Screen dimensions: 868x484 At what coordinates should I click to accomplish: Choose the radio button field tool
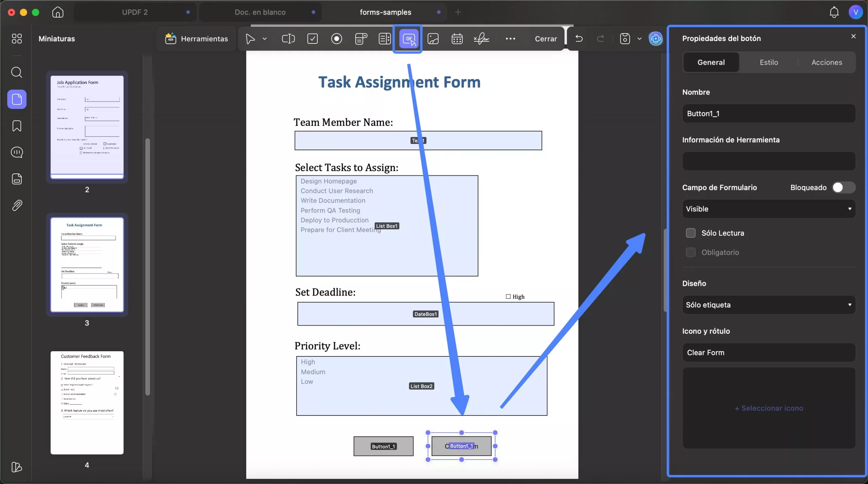click(336, 39)
